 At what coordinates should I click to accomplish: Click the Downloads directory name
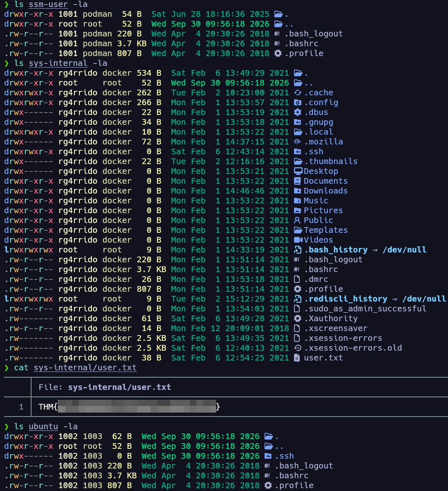pyautogui.click(x=326, y=191)
